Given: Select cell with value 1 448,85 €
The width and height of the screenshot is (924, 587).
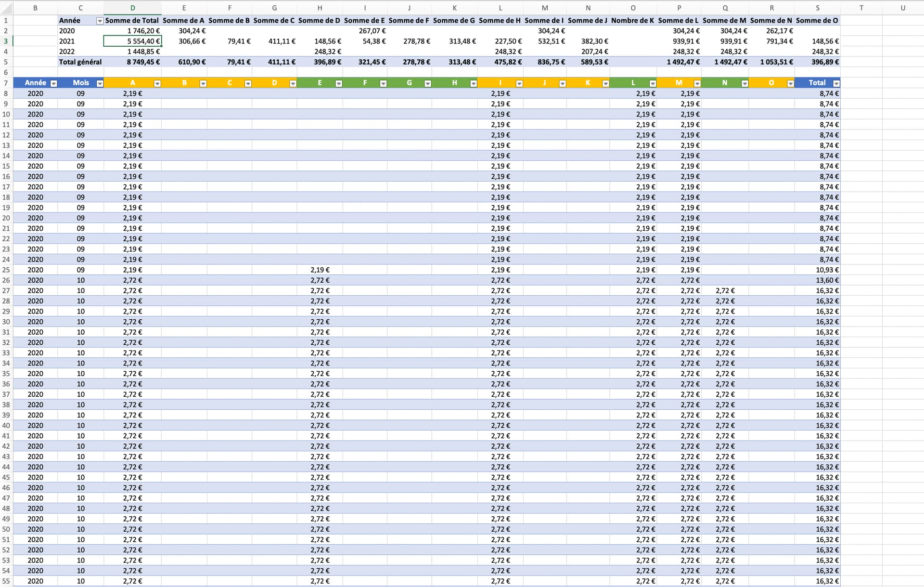Looking at the screenshot, I should coord(132,52).
